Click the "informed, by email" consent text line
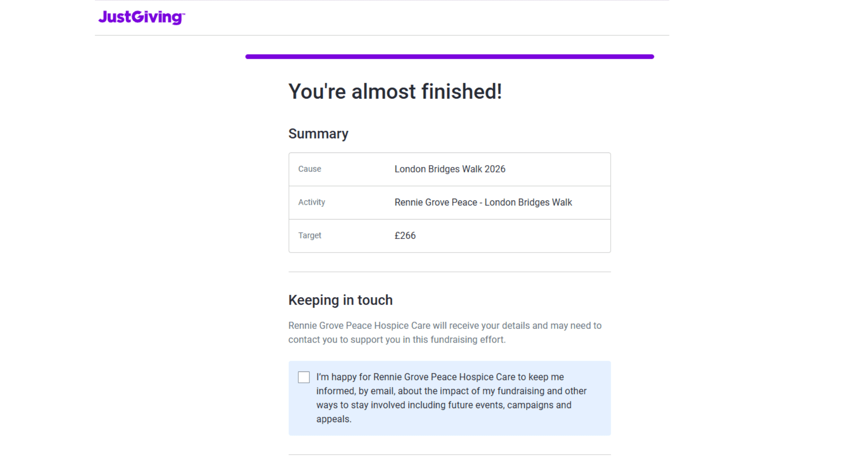Screen dimensions: 868x457 [451, 391]
